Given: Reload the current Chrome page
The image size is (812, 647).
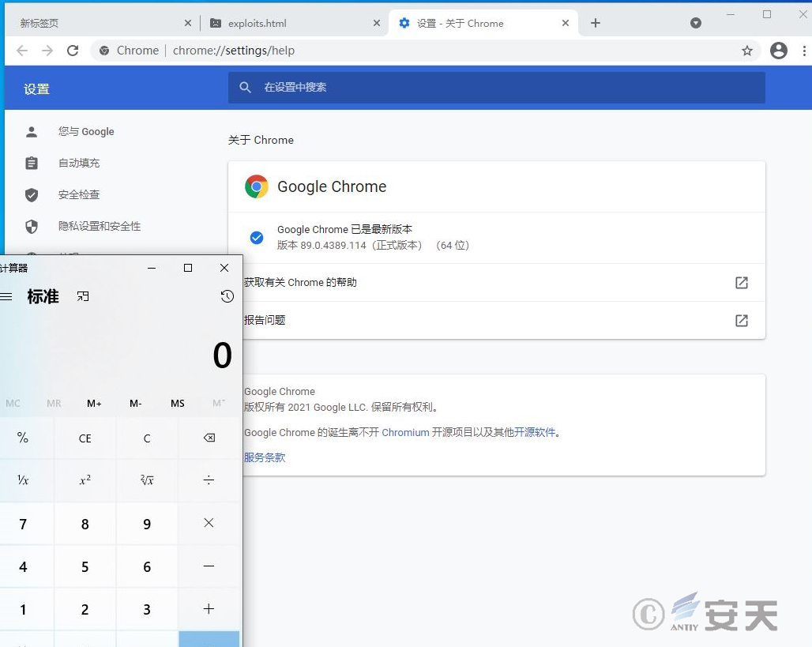Looking at the screenshot, I should (x=73, y=51).
